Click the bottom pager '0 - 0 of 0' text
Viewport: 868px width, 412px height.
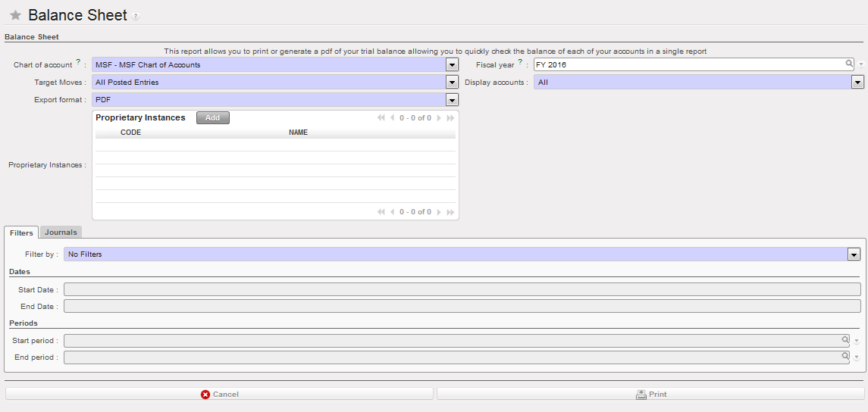[415, 212]
